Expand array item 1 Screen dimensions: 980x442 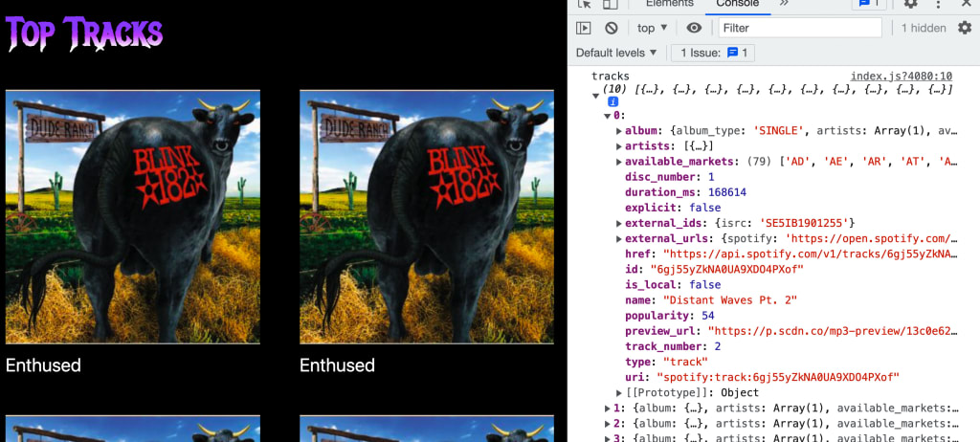(608, 409)
